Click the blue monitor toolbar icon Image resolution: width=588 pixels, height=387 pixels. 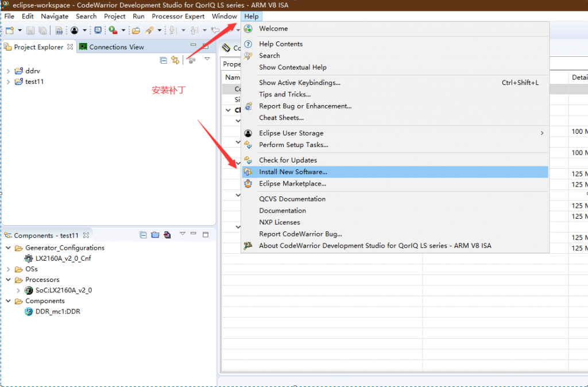(x=98, y=30)
